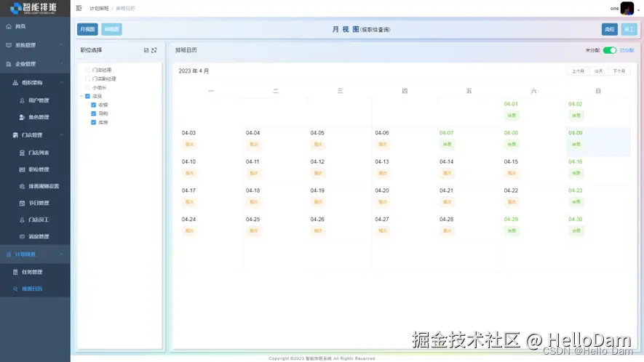Click the 休息 tag on 04-30

point(576,230)
